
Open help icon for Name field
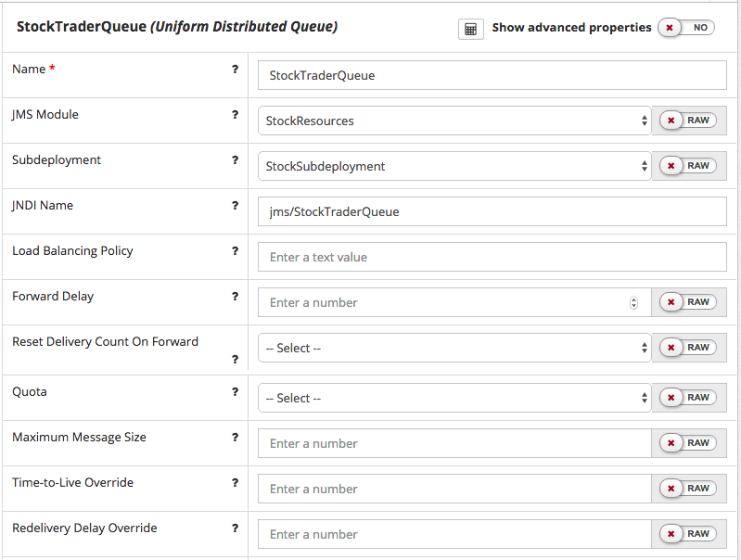[x=235, y=70]
